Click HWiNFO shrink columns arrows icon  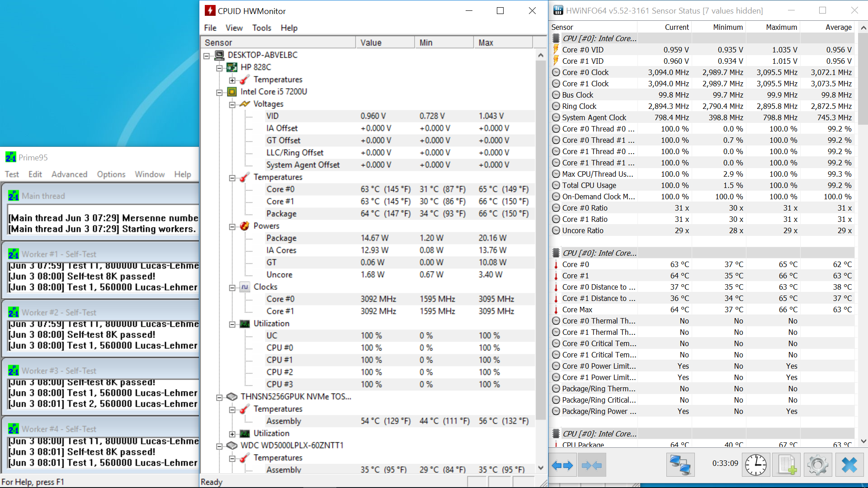click(x=591, y=465)
